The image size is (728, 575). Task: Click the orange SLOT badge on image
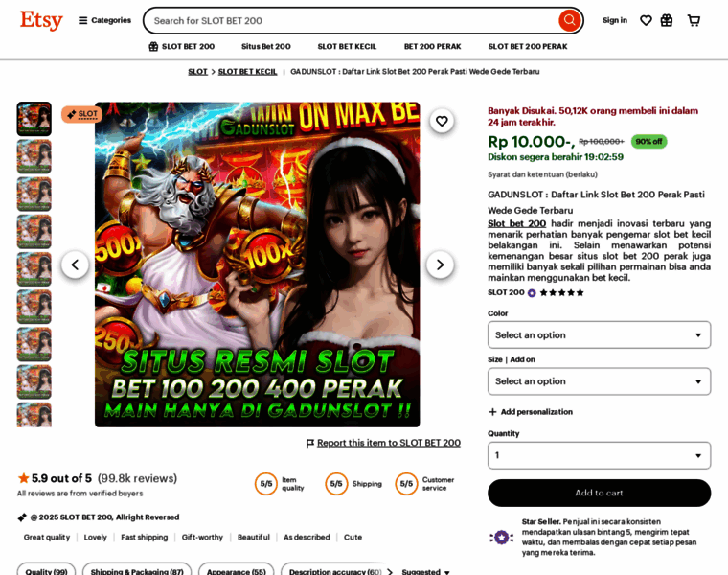pyautogui.click(x=81, y=114)
